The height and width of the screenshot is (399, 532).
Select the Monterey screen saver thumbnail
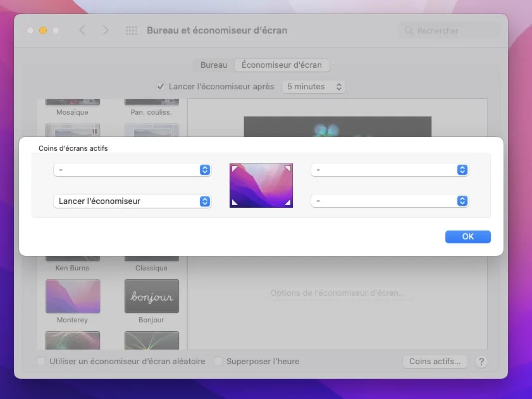[x=73, y=296]
